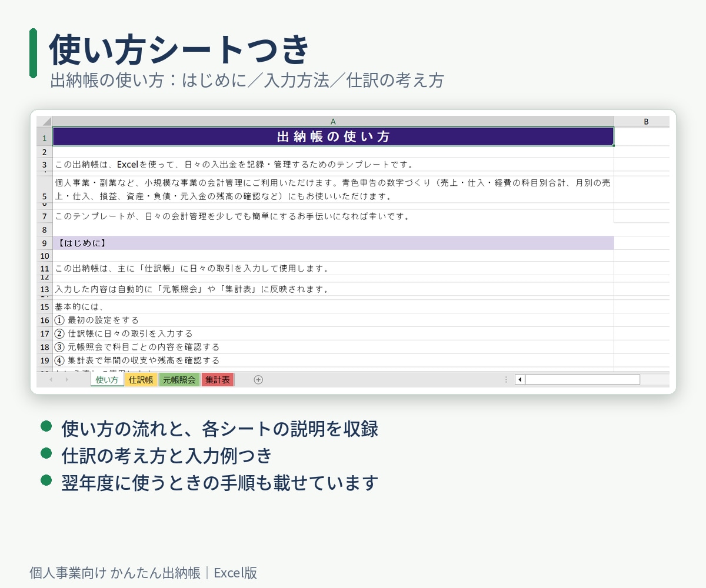This screenshot has height=588, width=706.
Task: Select row 5 header
Action: pyautogui.click(x=45, y=189)
